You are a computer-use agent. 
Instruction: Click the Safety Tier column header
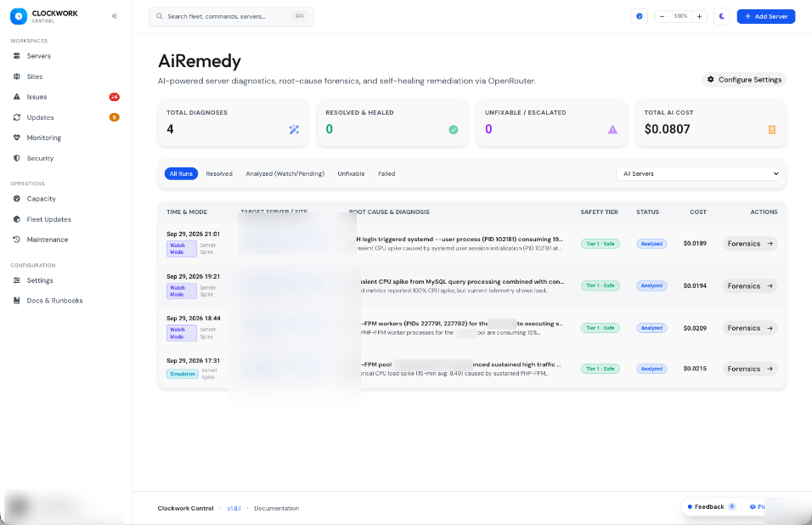pos(599,212)
